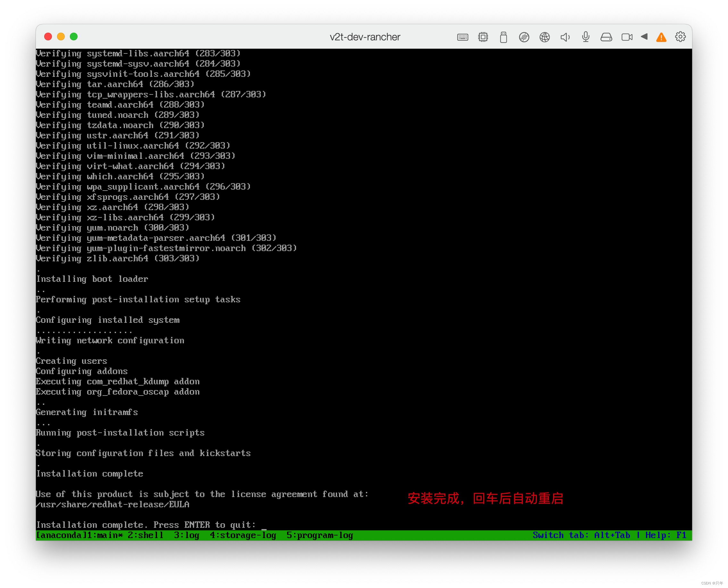The height and width of the screenshot is (588, 728).
Task: Open the CD/DVD disc drive icon
Action: tap(524, 37)
